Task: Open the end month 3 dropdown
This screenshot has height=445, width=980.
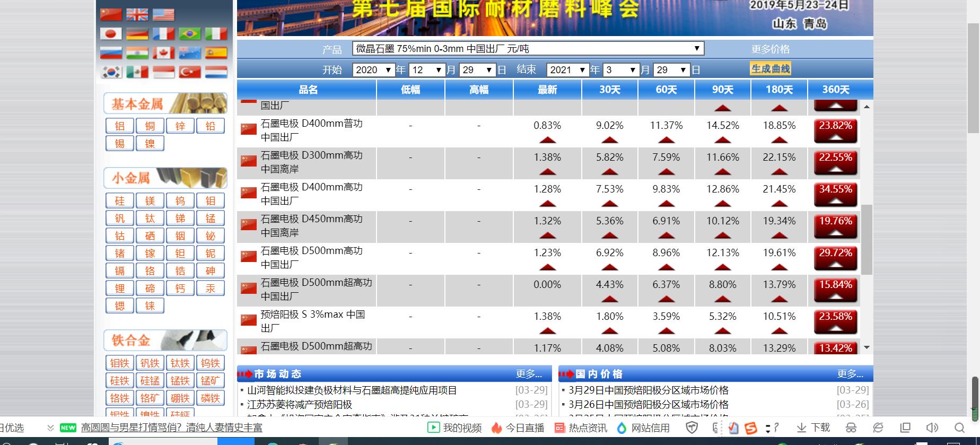Action: click(622, 70)
